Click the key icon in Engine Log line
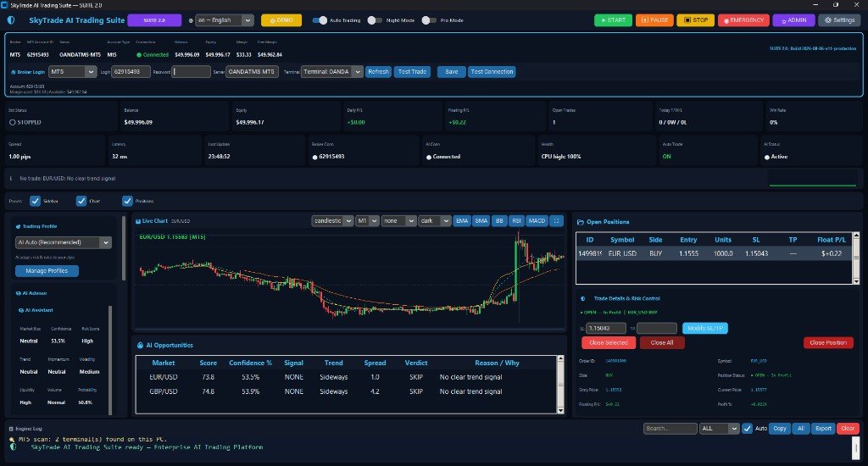 click(x=12, y=440)
